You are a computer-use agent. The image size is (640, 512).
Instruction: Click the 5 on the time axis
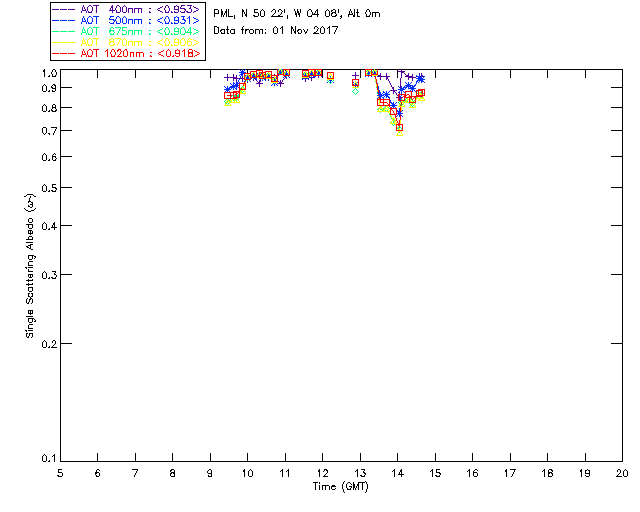[x=60, y=473]
